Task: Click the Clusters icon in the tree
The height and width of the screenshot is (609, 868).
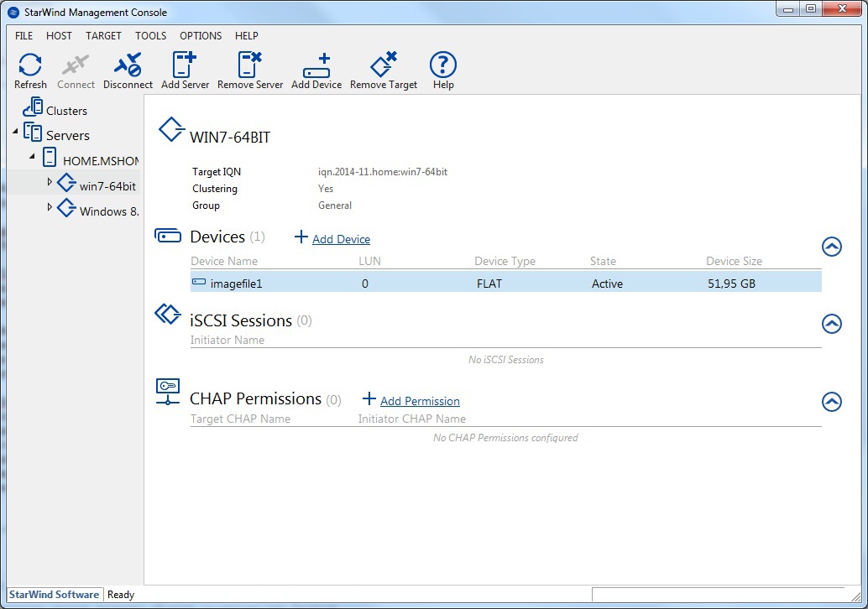Action: [33, 107]
